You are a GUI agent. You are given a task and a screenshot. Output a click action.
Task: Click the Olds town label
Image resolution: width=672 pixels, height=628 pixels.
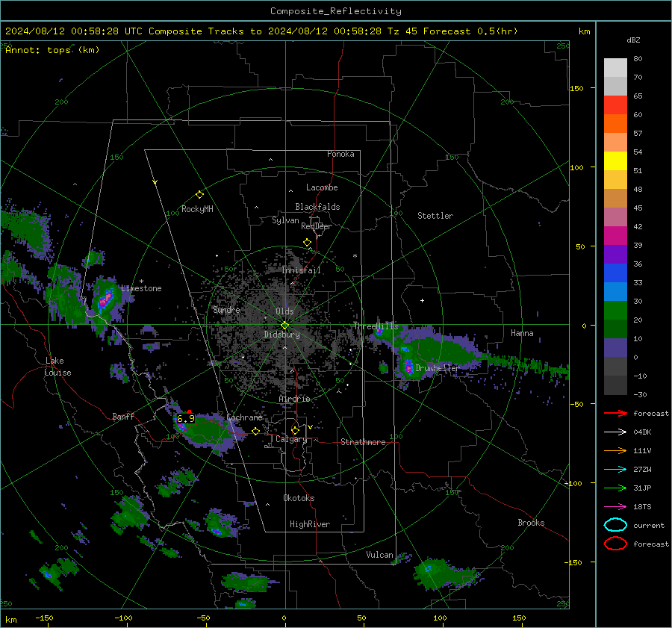tap(284, 311)
